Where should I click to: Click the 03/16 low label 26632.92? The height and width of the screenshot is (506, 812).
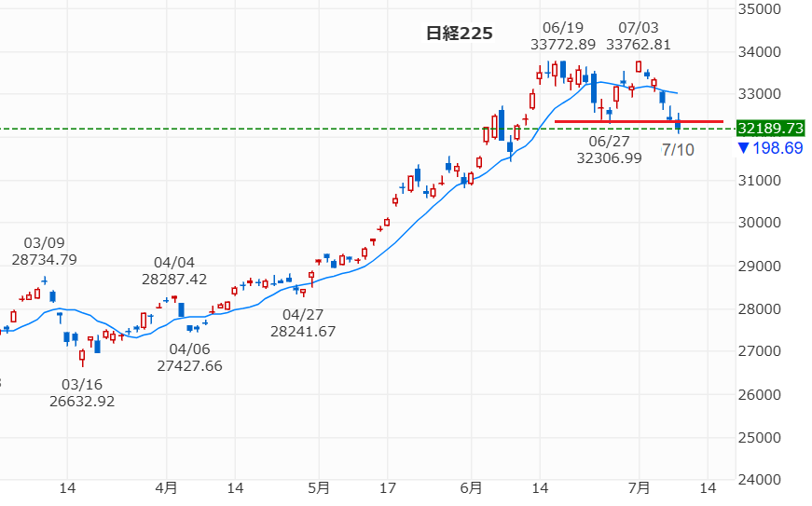[82, 392]
